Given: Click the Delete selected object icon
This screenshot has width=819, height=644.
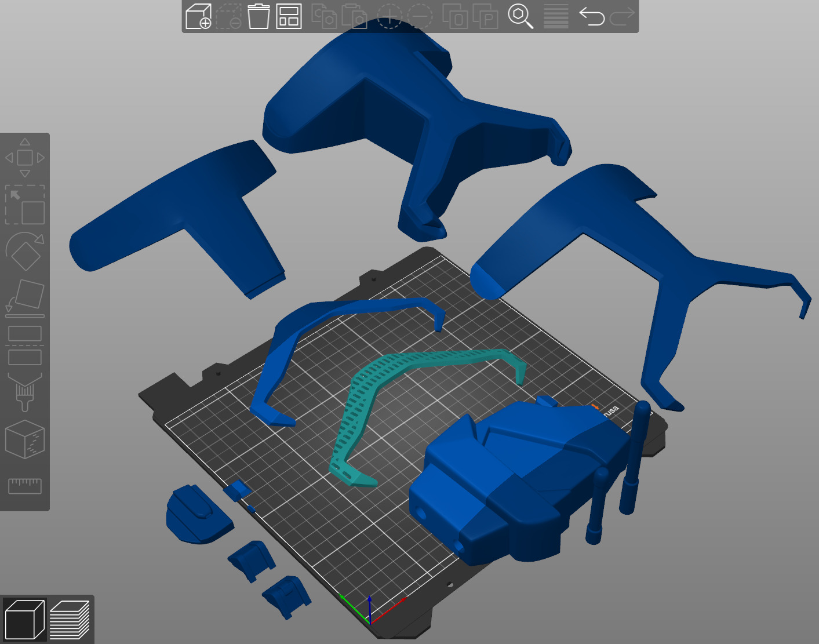Looking at the screenshot, I should (x=229, y=16).
